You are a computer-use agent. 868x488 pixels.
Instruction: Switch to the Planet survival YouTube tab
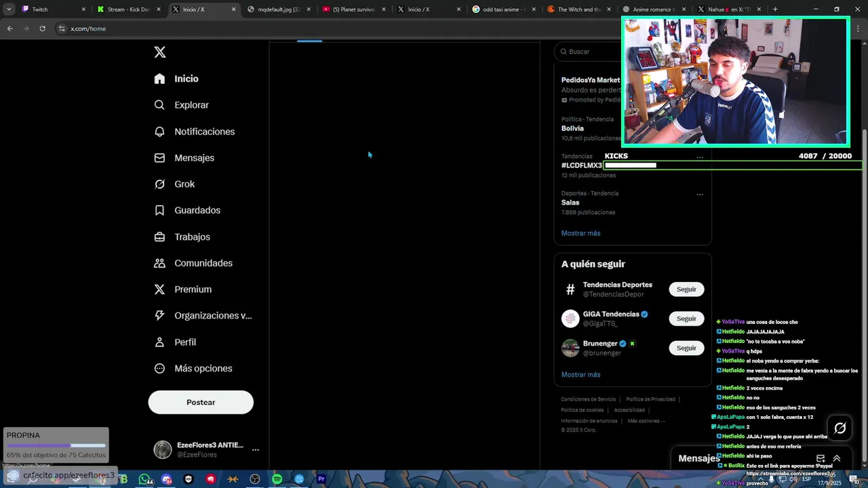[354, 9]
